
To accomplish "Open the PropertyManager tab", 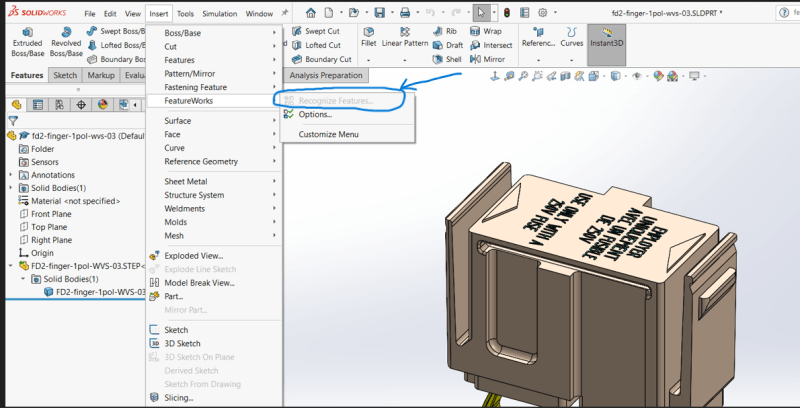I will click(38, 105).
